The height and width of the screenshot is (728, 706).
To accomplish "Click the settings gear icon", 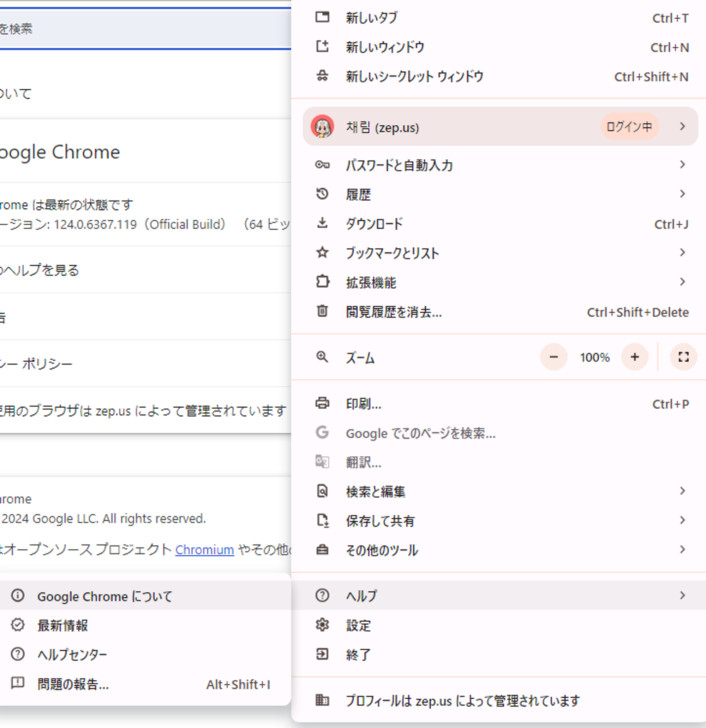I will tap(322, 625).
